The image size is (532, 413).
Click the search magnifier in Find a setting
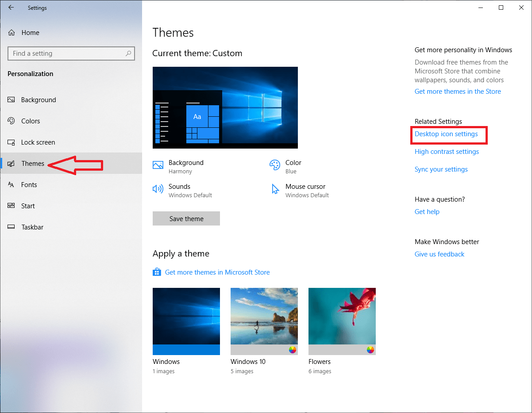pyautogui.click(x=128, y=53)
